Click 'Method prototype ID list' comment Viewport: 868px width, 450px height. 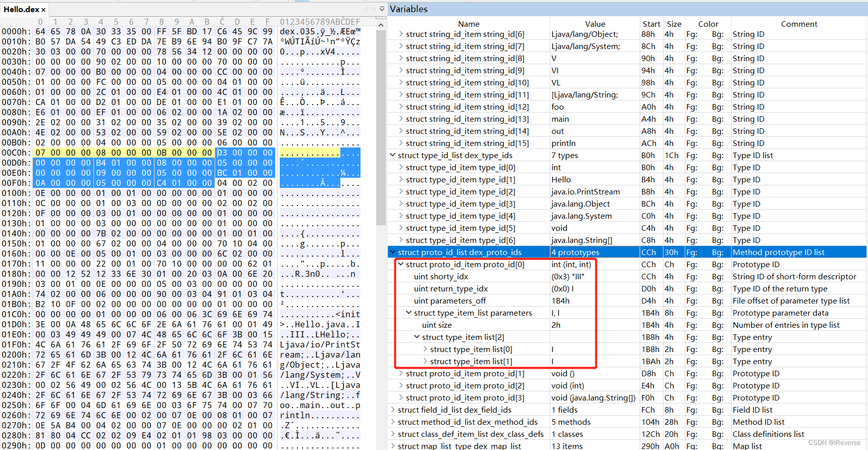[x=778, y=252]
